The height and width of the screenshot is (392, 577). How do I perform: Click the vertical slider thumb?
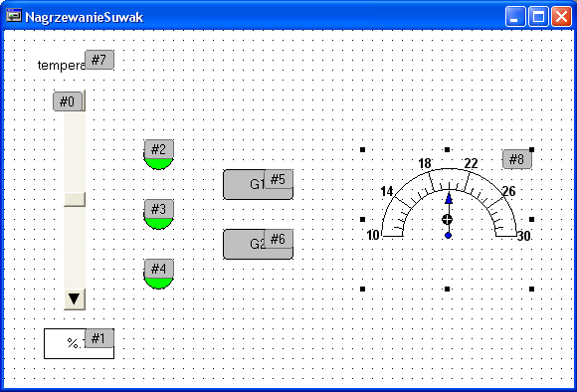pos(75,199)
